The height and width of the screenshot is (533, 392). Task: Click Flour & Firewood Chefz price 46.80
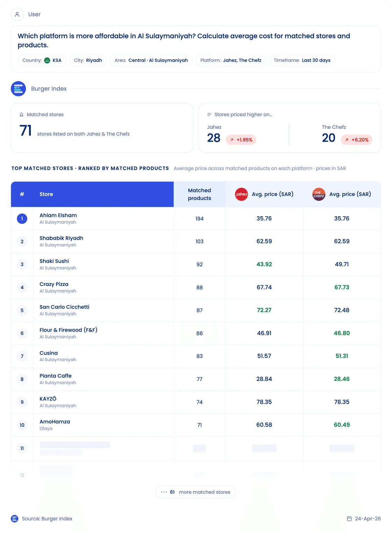[342, 333]
